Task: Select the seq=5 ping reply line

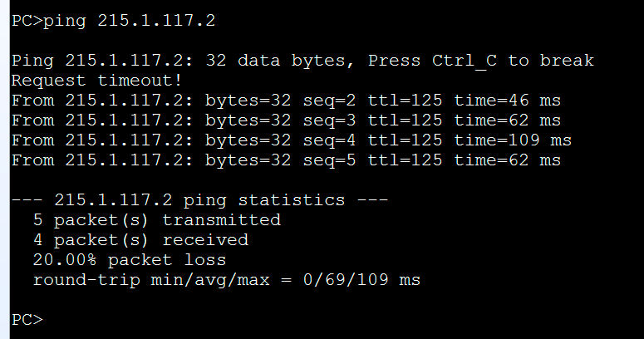Action: pos(286,160)
